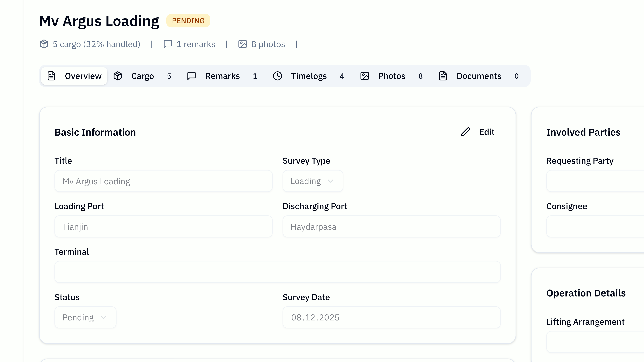This screenshot has width=644, height=362.
Task: Click the Discharging Port Haydarpasa field
Action: tap(391, 227)
